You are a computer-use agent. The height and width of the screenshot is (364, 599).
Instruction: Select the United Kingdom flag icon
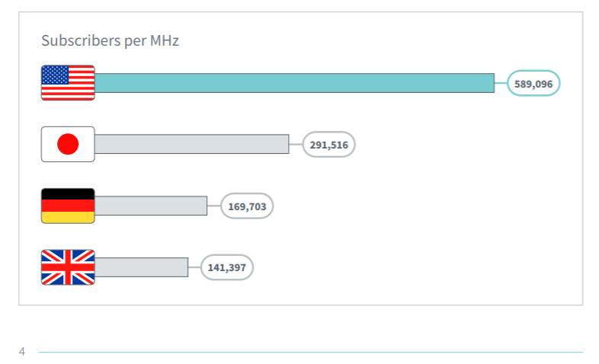click(x=68, y=267)
